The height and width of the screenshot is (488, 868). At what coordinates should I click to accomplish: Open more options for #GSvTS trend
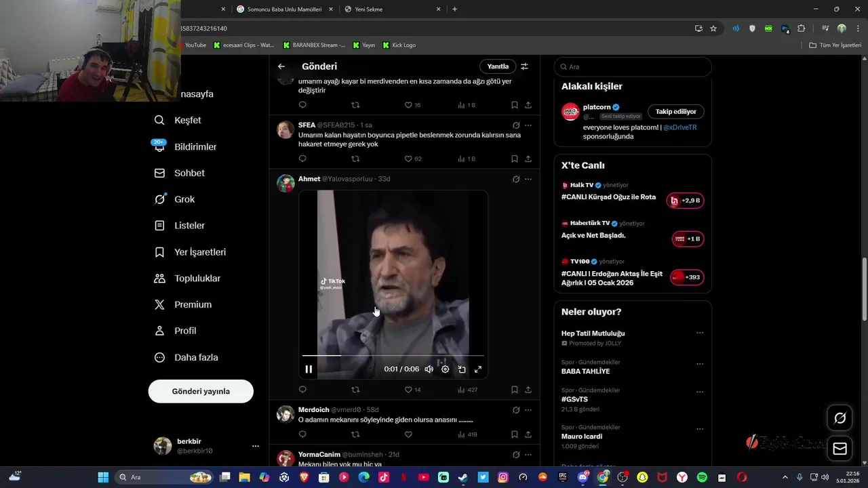pyautogui.click(x=700, y=392)
